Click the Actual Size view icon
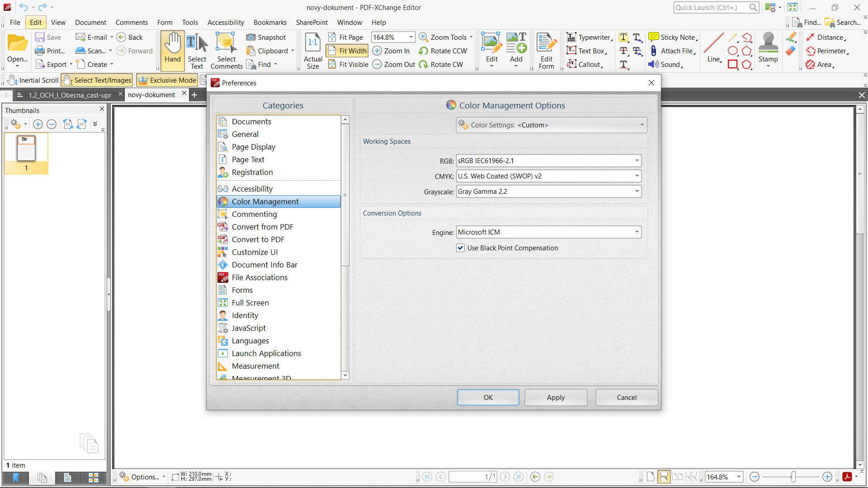868x488 pixels. [313, 51]
